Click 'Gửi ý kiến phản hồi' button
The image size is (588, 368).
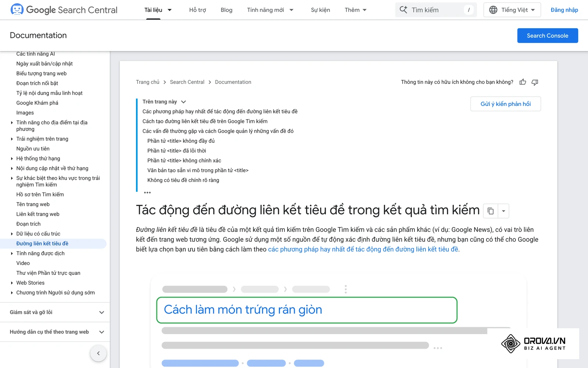pos(505,104)
